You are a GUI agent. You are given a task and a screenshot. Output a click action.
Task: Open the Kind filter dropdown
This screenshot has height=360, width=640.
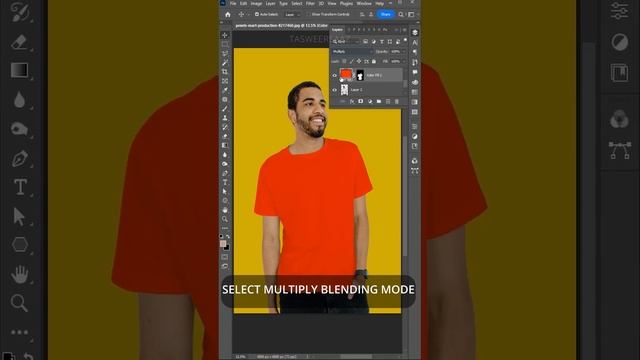346,42
